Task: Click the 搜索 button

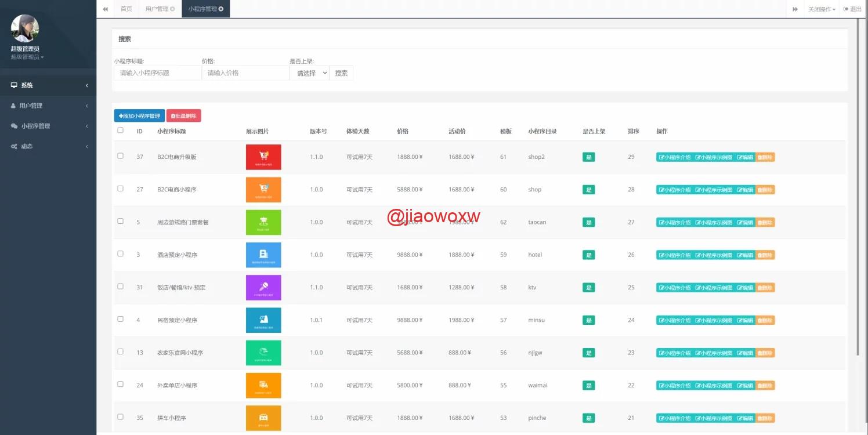Action: (x=341, y=73)
